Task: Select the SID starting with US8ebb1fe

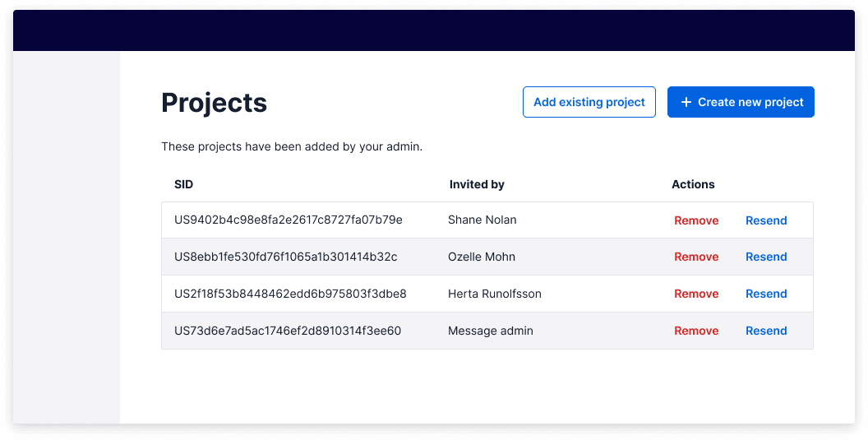Action: 285,257
